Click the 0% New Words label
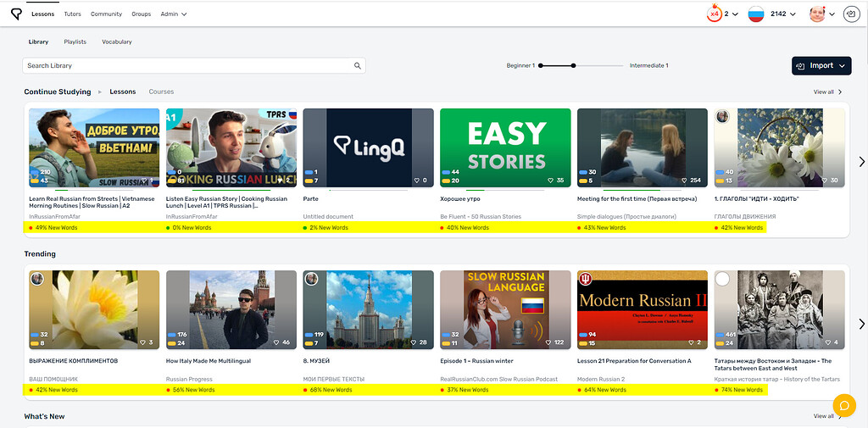 pyautogui.click(x=192, y=228)
